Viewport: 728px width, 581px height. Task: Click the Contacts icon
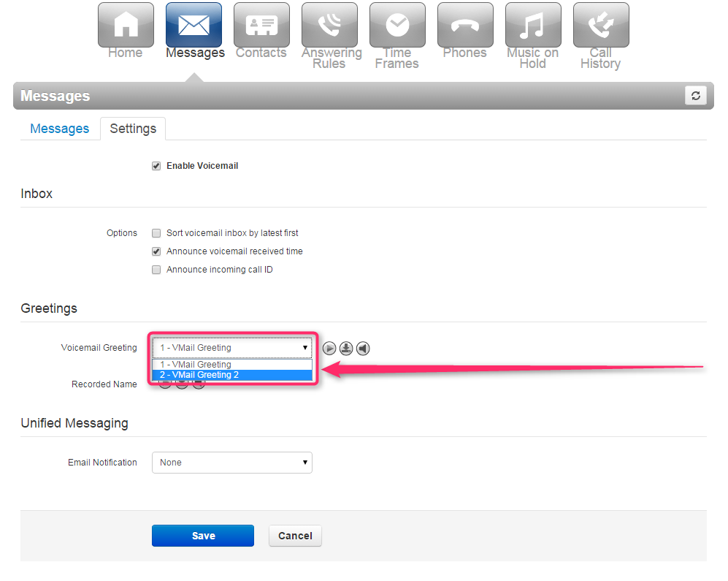coord(261,25)
